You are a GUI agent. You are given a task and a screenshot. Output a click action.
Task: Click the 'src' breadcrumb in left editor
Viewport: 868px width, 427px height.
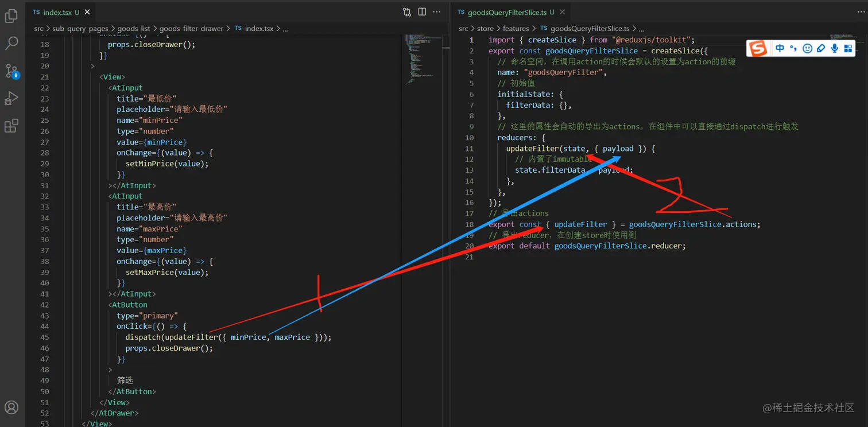[38, 29]
